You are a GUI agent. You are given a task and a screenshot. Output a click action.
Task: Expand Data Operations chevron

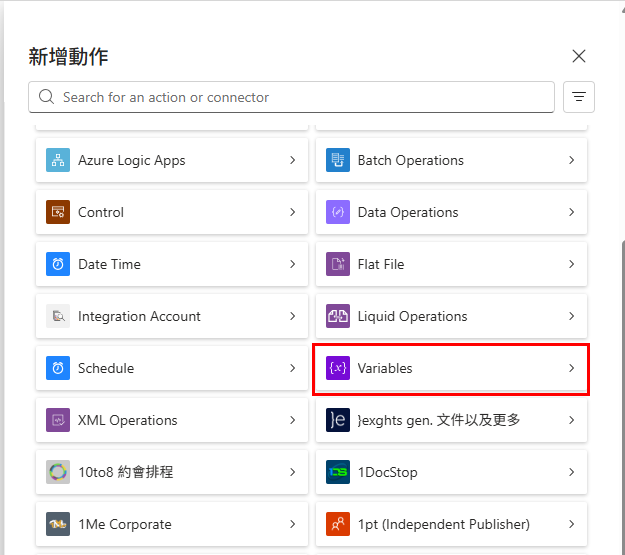(x=572, y=212)
